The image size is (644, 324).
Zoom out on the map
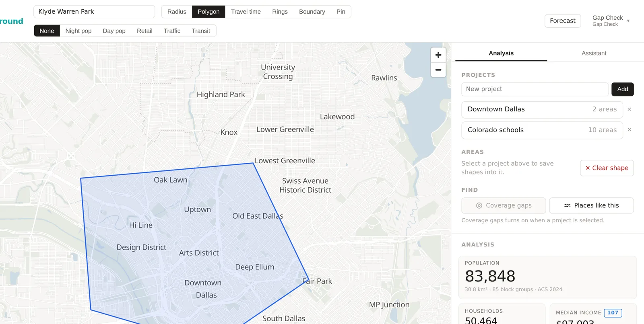coord(438,70)
